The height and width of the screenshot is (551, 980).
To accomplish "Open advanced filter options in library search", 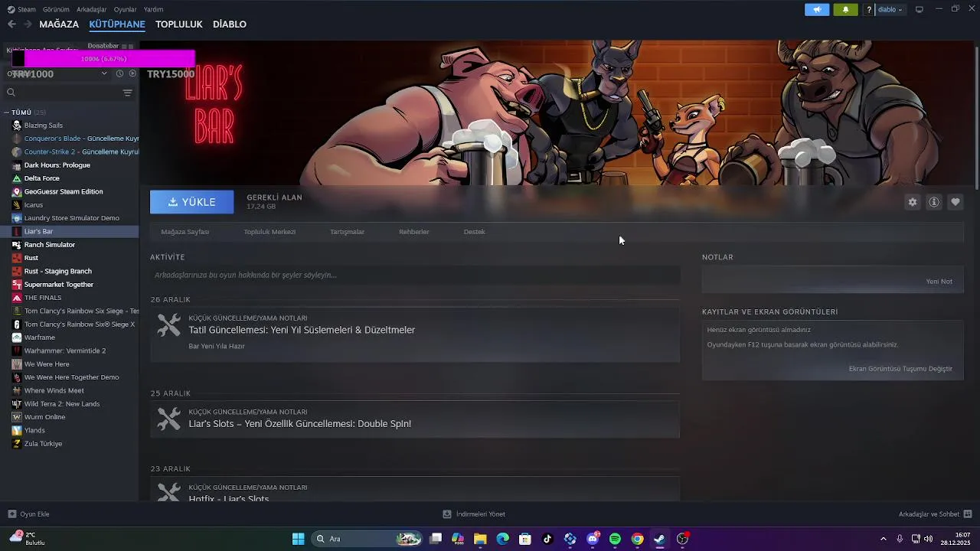I will pyautogui.click(x=127, y=93).
